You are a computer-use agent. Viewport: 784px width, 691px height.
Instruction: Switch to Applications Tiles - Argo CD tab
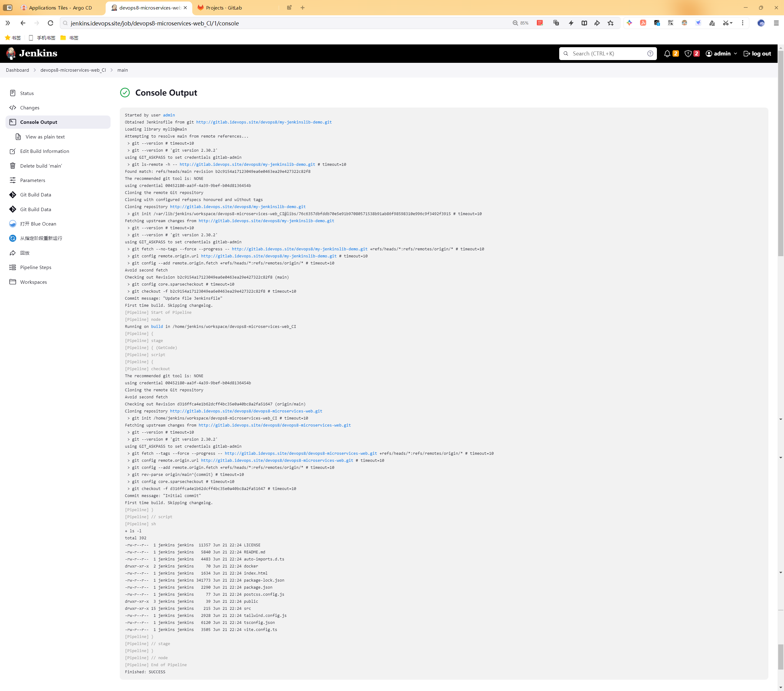[x=60, y=8]
